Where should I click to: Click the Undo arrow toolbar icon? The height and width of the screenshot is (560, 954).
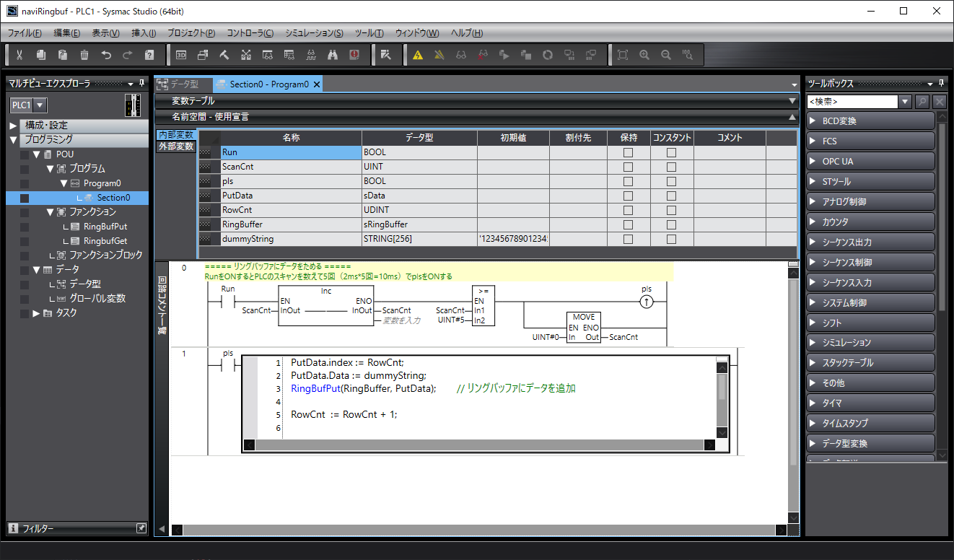point(106,55)
